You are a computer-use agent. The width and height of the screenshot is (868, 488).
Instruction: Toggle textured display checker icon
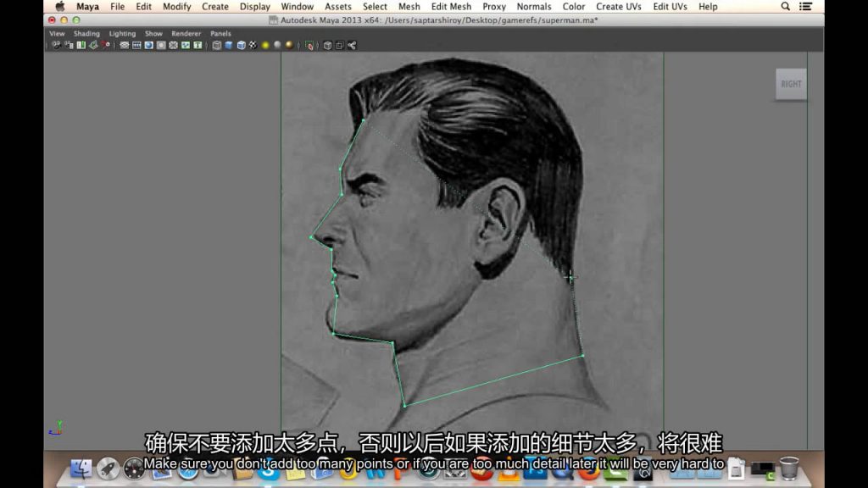coord(253,46)
